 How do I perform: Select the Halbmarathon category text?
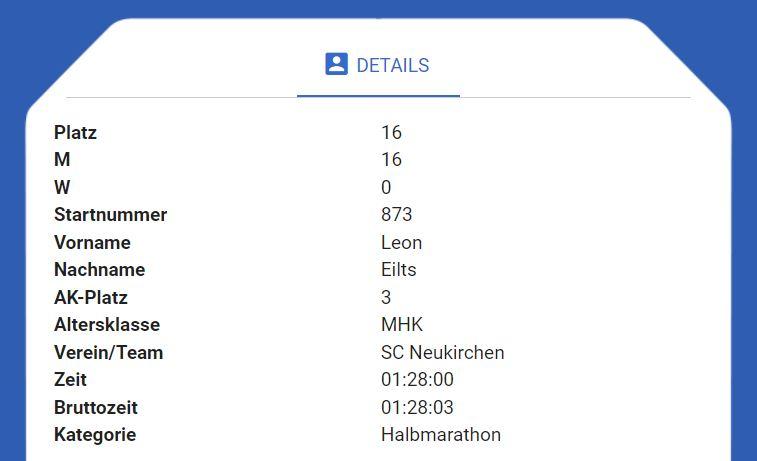(441, 434)
